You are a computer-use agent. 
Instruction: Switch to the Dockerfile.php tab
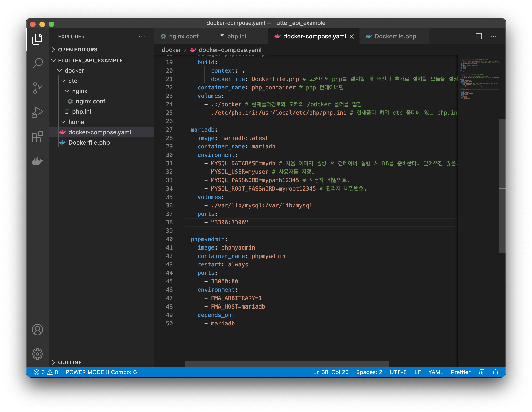click(395, 37)
